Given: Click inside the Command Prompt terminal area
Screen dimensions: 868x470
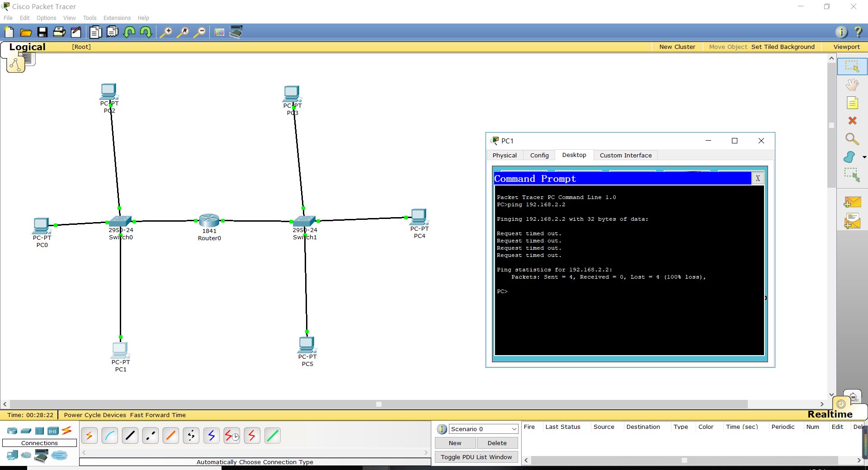Looking at the screenshot, I should (x=629, y=270).
